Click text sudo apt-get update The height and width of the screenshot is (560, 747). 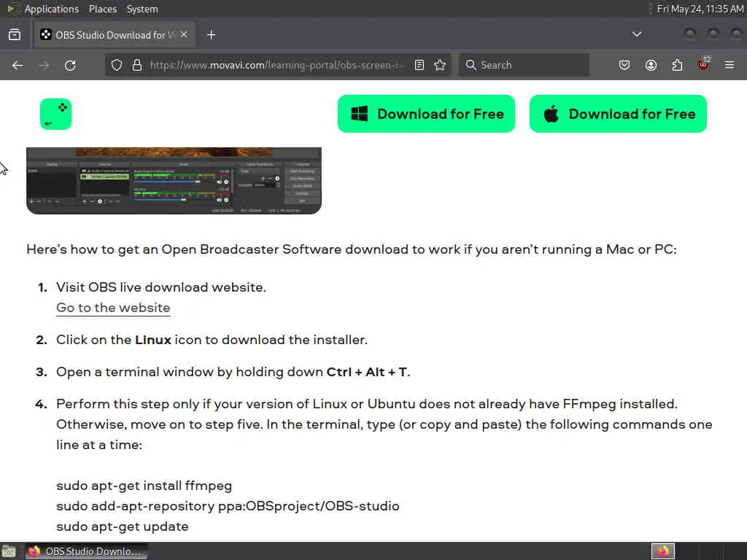[123, 526]
